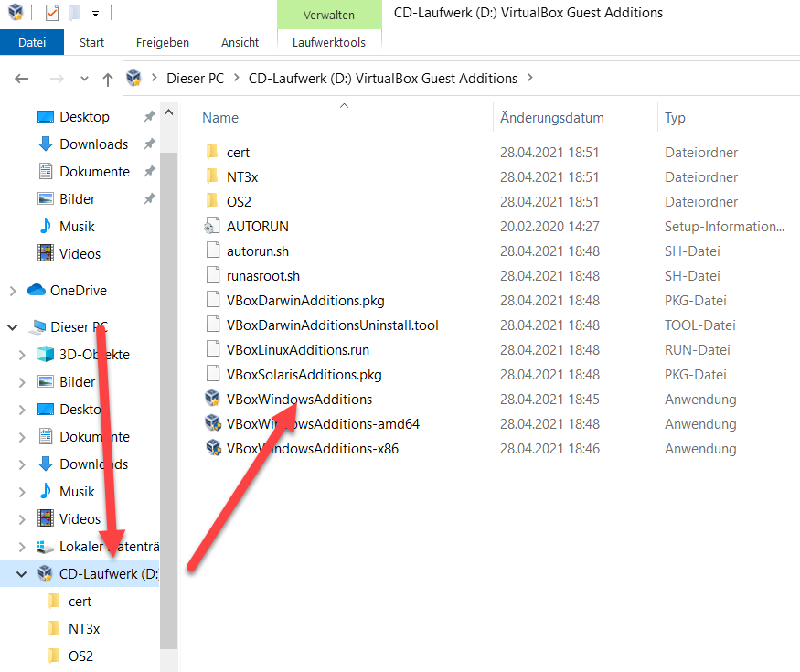This screenshot has width=800, height=672.
Task: Open the quick access toolbar customize dropdown
Action: pos(95,14)
